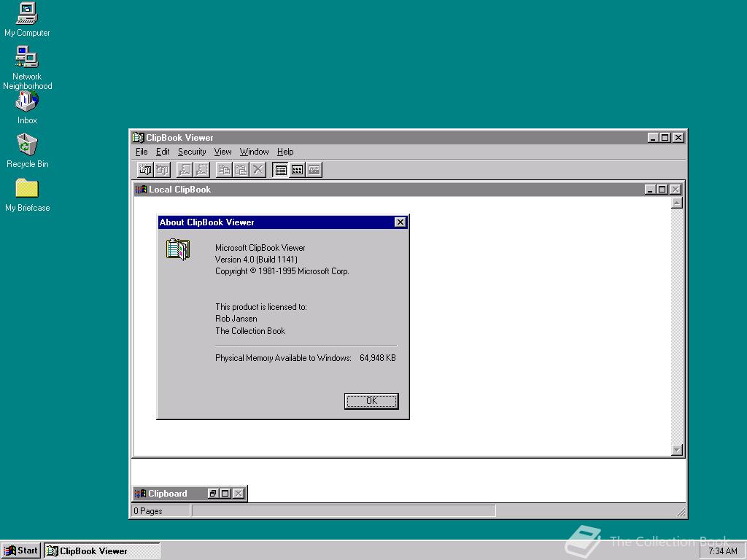
Task: Click the Share page toolbar icon
Action: (185, 169)
